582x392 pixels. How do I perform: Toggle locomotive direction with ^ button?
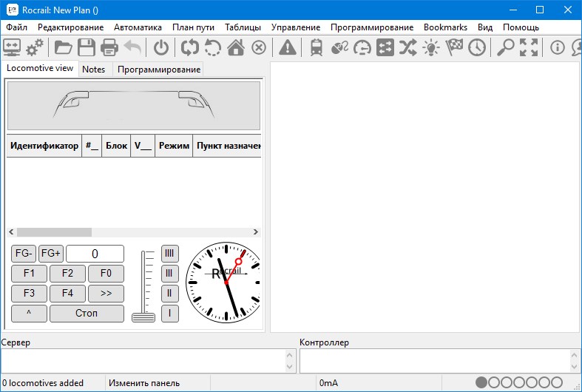[30, 314]
